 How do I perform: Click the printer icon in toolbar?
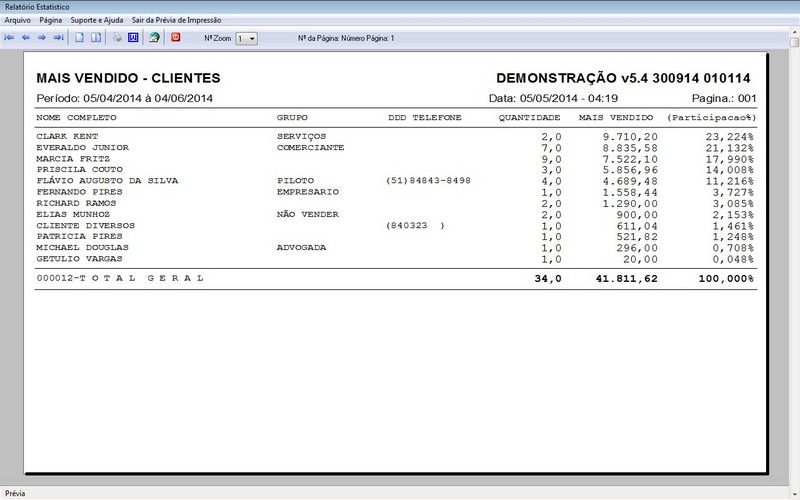117,38
